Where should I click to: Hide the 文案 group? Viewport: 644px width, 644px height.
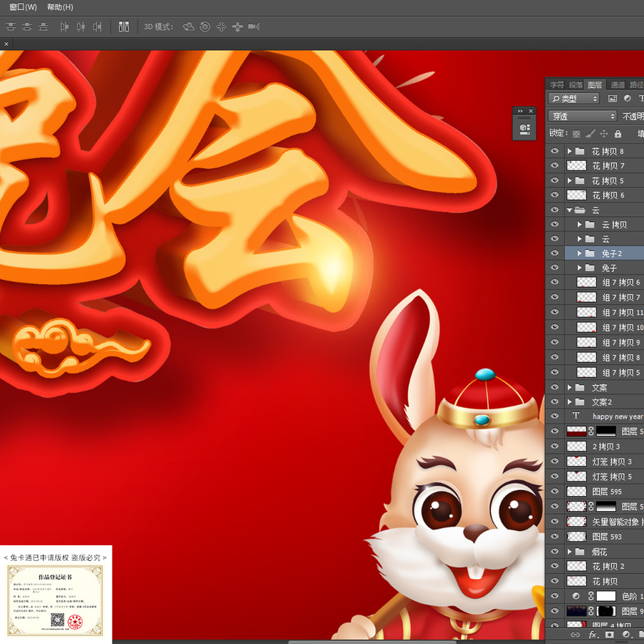click(555, 387)
